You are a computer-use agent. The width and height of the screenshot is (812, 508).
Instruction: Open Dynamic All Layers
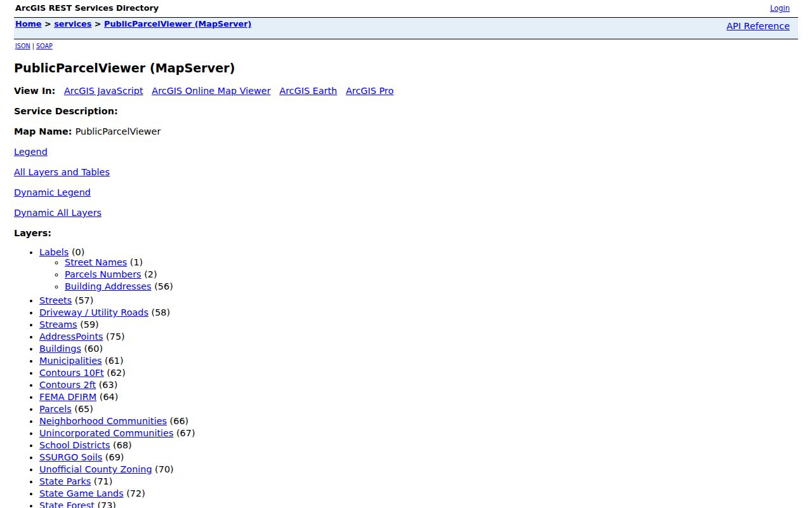[x=58, y=213]
